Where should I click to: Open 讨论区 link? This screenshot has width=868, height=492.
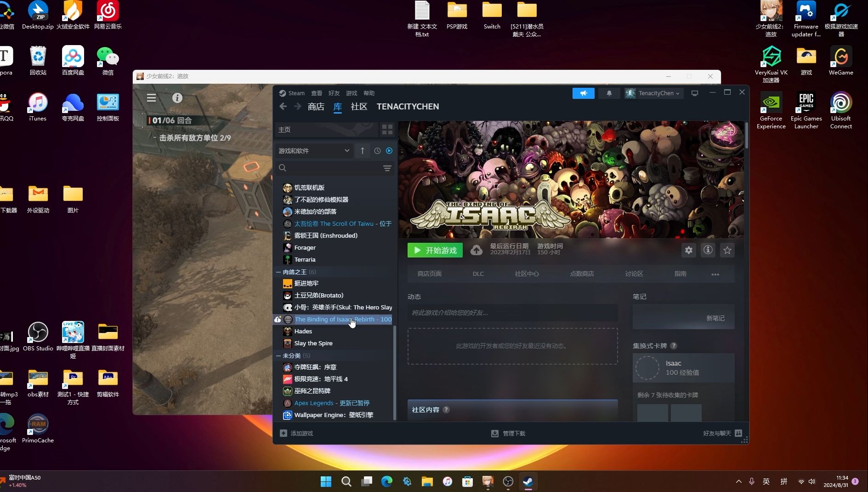point(634,274)
